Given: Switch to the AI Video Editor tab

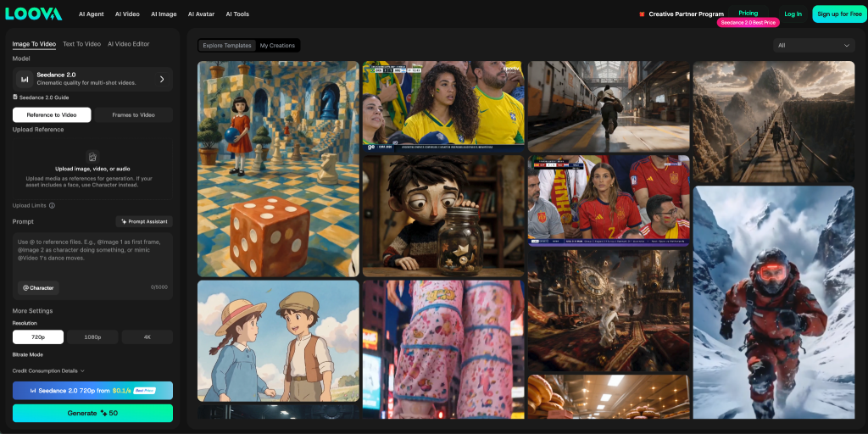Looking at the screenshot, I should [x=129, y=44].
